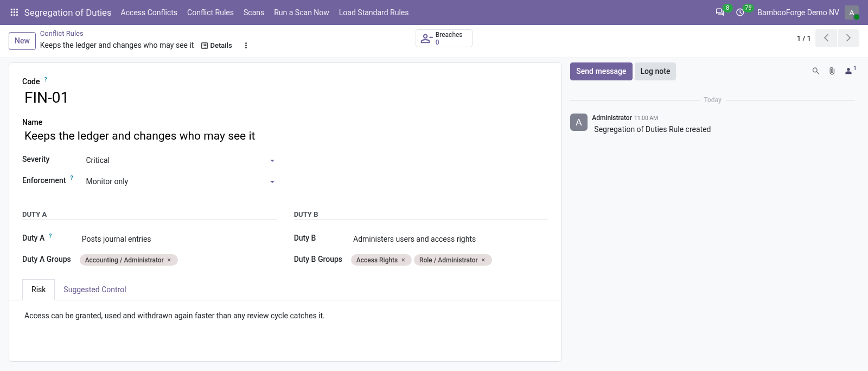
Task: Show followers via the person icon
Action: [x=850, y=71]
